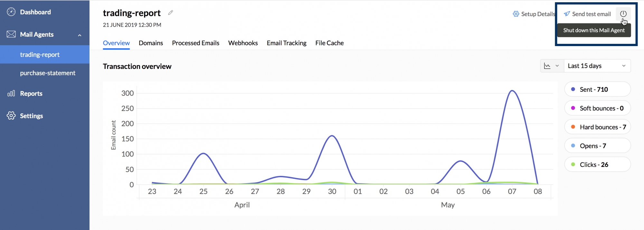Shut down the Mail Agent with power icon

point(623,14)
